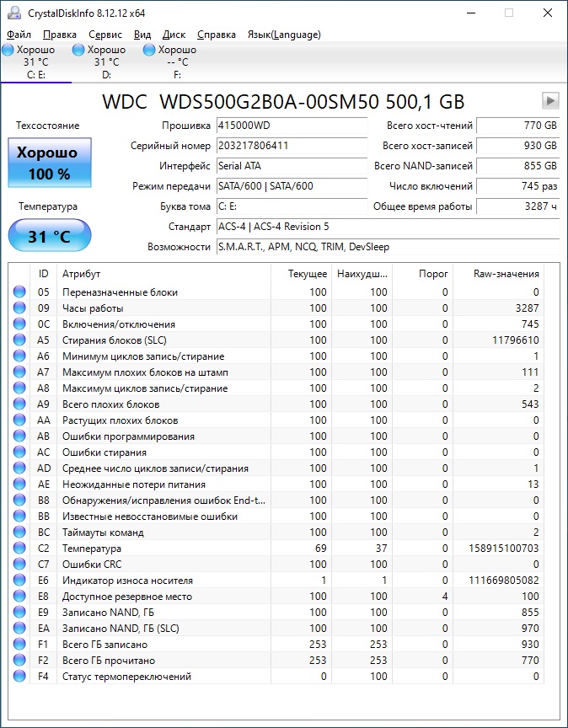This screenshot has height=728, width=568.
Task: Click the CrystalDiskInfo title bar app icon
Action: click(x=13, y=13)
